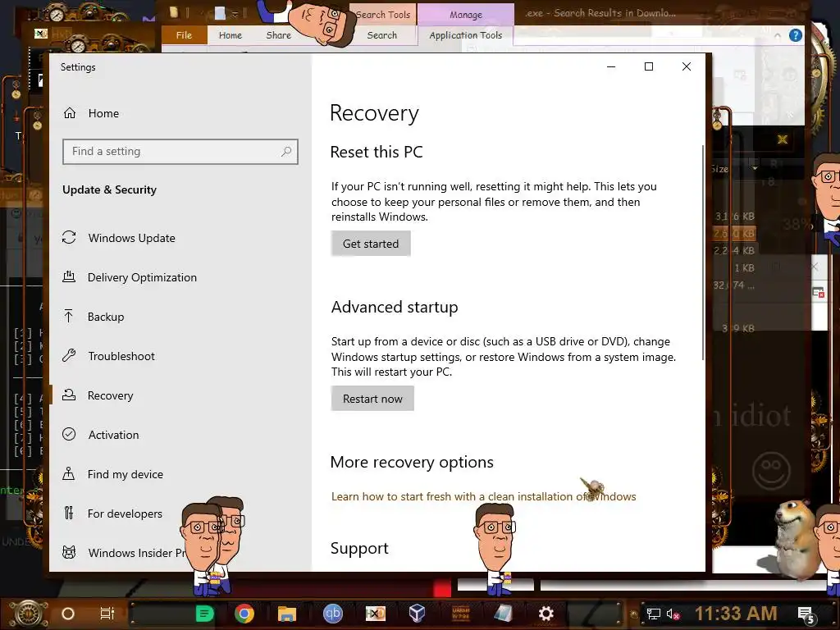Click the Find my device icon

(69, 473)
